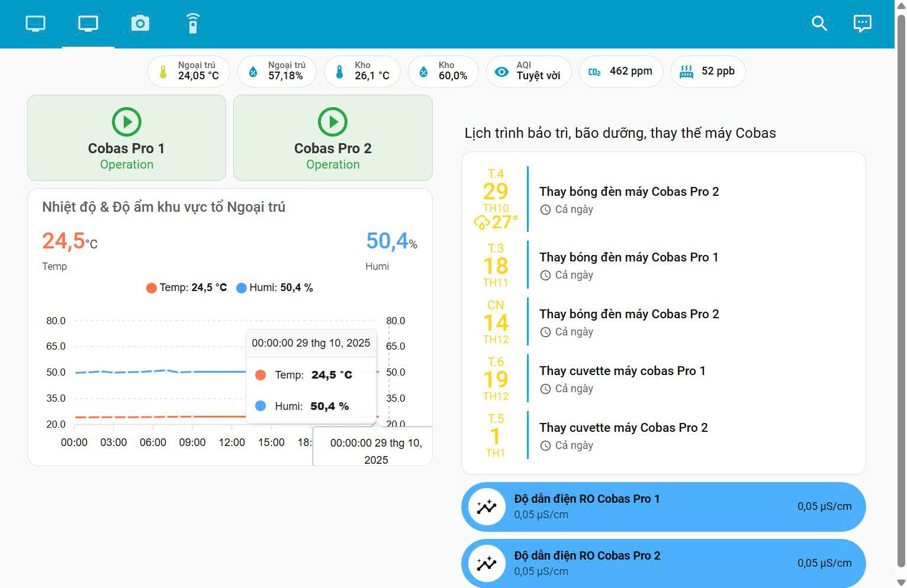This screenshot has height=588, width=907.
Task: Click the weather 27° forecast icon
Action: 481,222
